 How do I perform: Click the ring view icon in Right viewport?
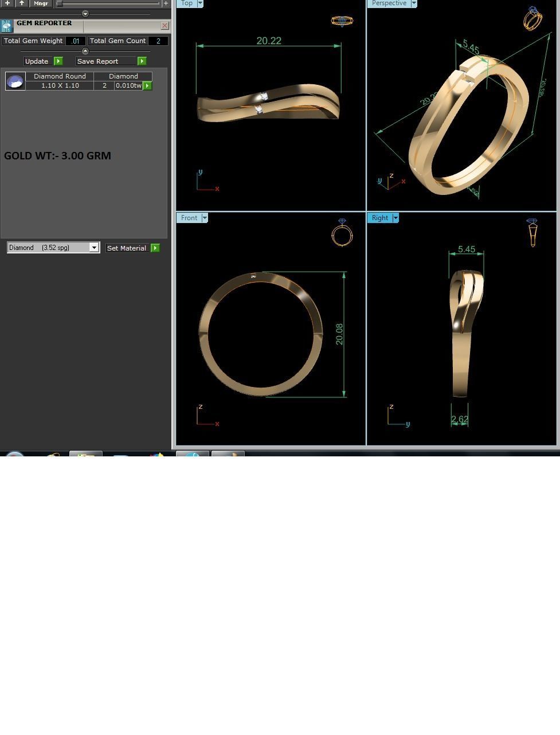click(x=532, y=232)
